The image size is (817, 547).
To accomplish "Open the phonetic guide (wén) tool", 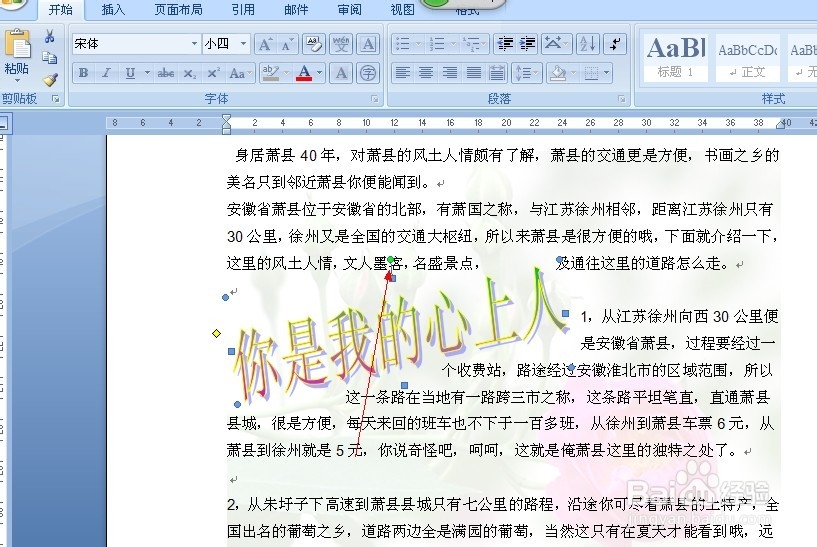I will click(x=341, y=44).
